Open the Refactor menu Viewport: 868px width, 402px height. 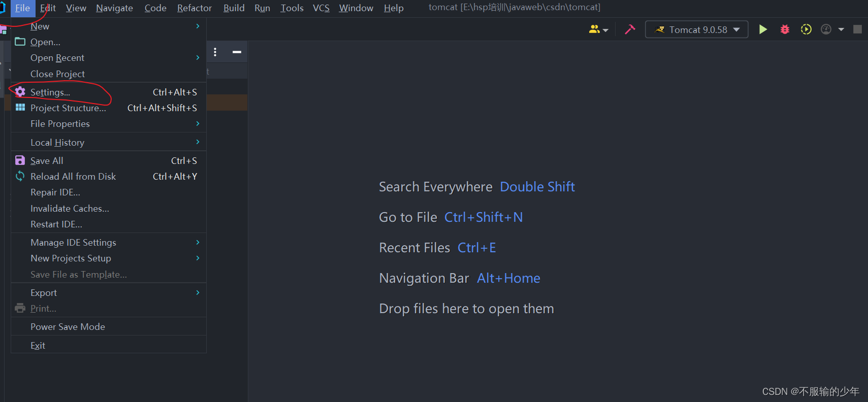[x=195, y=8]
